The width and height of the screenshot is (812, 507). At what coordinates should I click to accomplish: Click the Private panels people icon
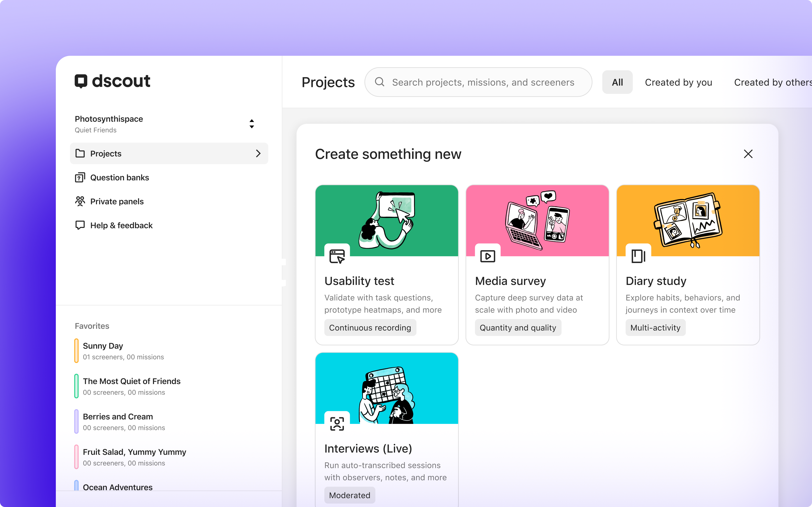click(x=80, y=201)
